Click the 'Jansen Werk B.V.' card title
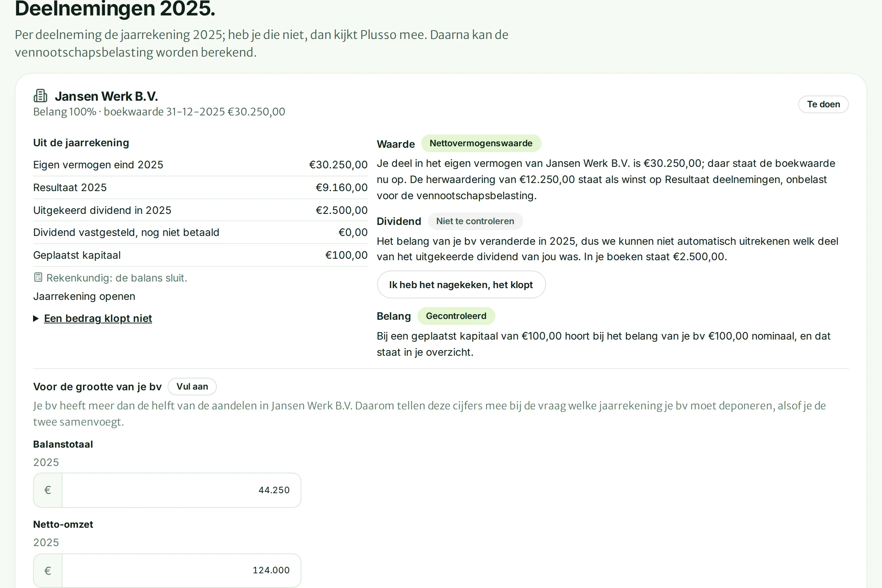Viewport: 882px width, 588px height. click(x=106, y=96)
